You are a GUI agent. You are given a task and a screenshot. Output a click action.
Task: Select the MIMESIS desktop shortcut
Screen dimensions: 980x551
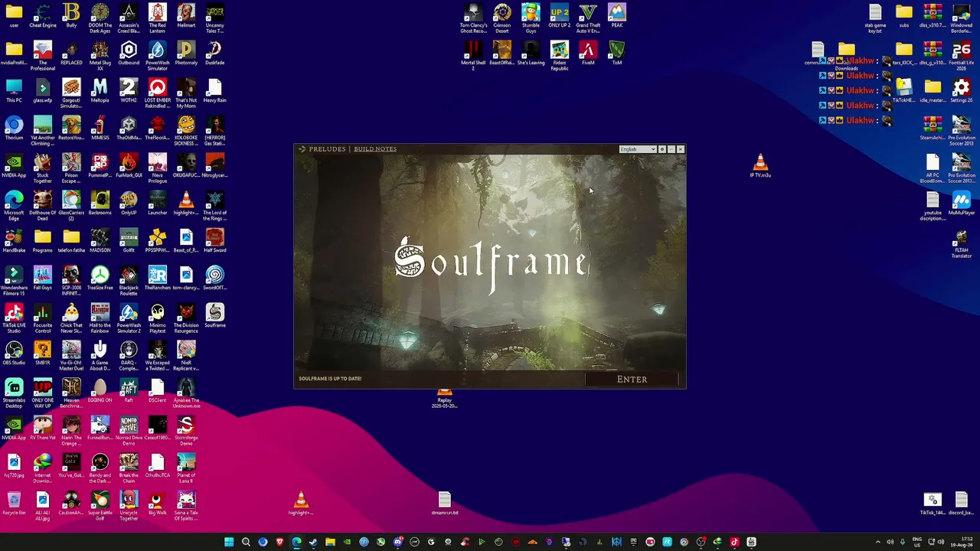tap(100, 129)
